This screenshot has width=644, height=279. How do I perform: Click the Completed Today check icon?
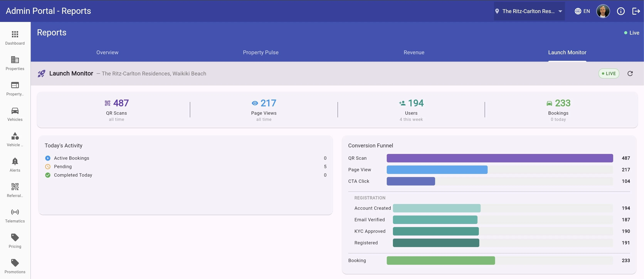coord(48,175)
